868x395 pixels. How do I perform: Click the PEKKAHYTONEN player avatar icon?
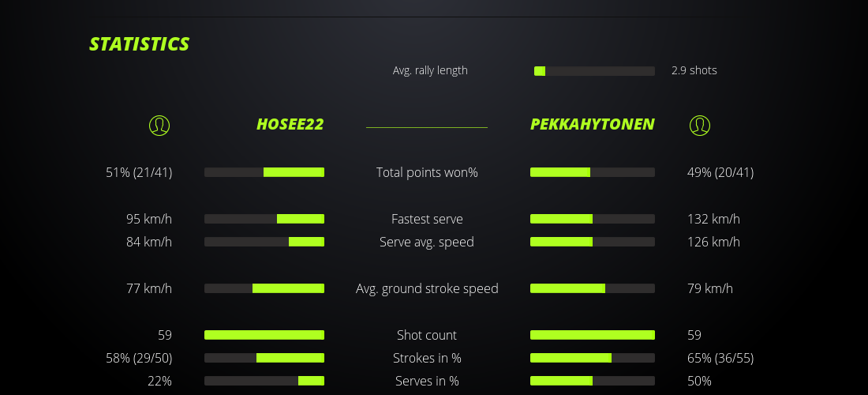699,125
